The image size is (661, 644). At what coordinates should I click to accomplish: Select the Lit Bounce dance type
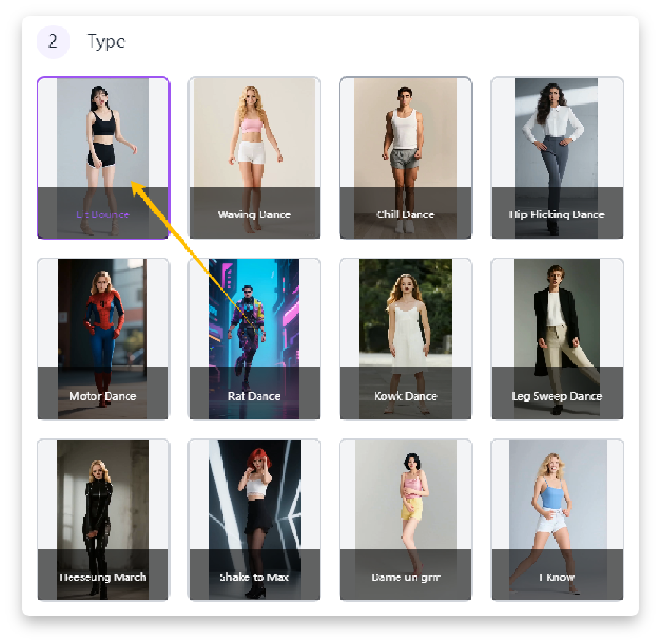pyautogui.click(x=102, y=146)
